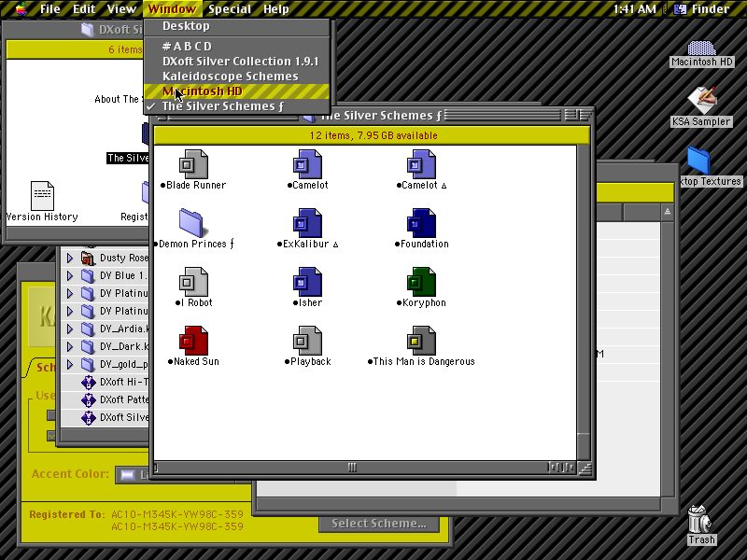Open the Desktop Textures folder on desktop
Screen dimensions: 747x560
click(x=699, y=161)
